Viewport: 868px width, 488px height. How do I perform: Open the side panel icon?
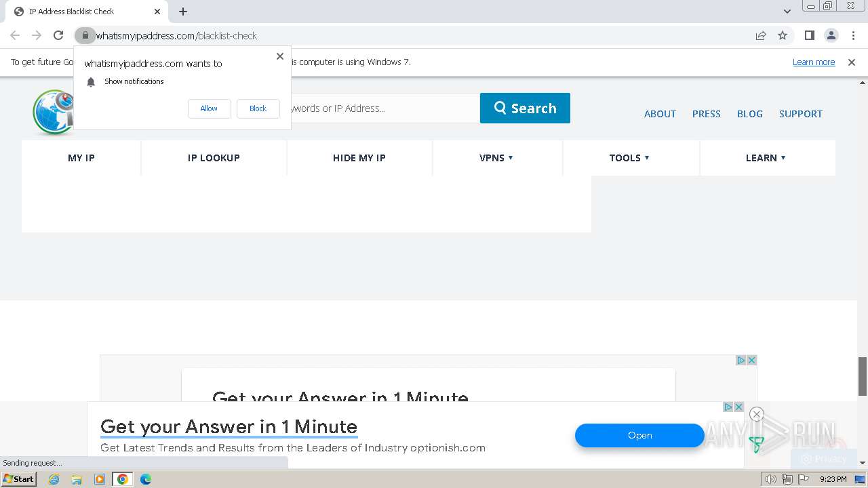810,35
